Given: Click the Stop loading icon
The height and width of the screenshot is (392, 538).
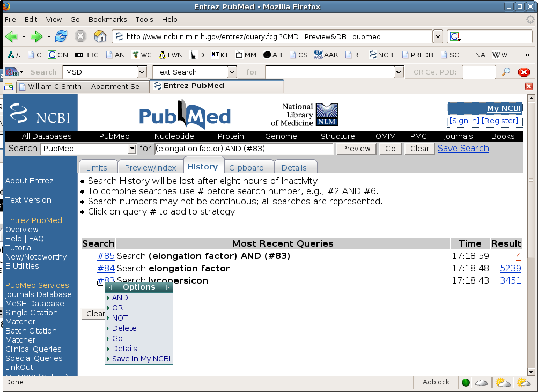Looking at the screenshot, I should tap(80, 36).
